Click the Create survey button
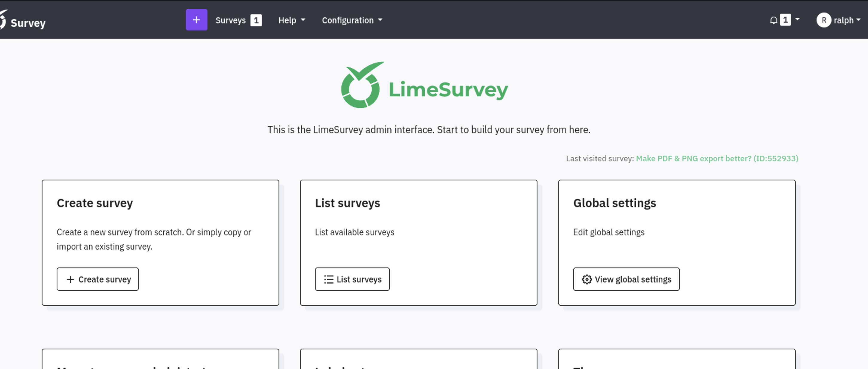The image size is (868, 369). 98,279
